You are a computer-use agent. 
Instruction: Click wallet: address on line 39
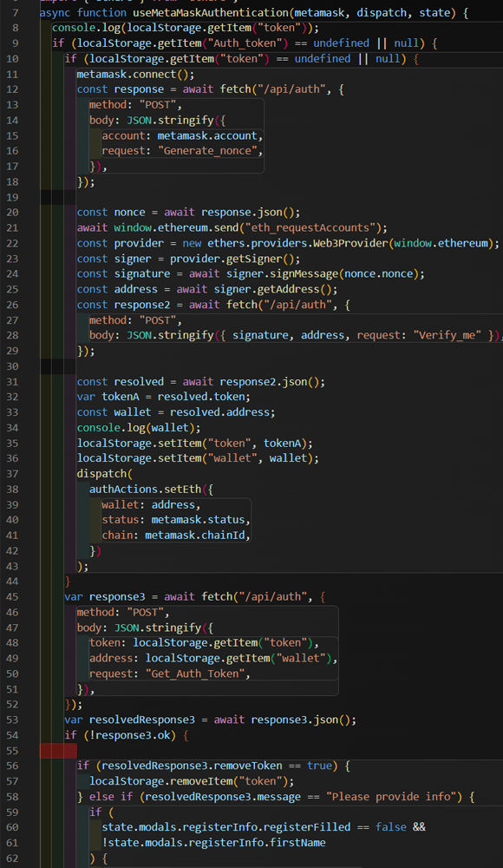148,504
